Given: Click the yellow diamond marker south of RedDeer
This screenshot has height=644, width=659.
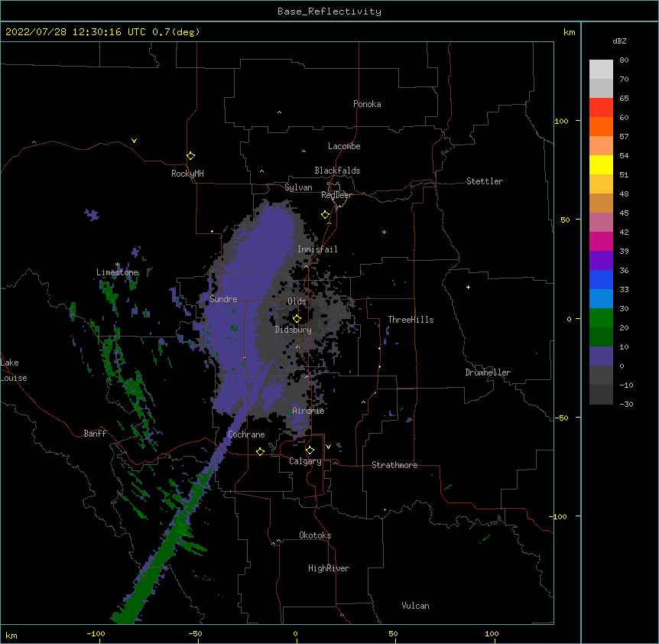Looking at the screenshot, I should 326,215.
